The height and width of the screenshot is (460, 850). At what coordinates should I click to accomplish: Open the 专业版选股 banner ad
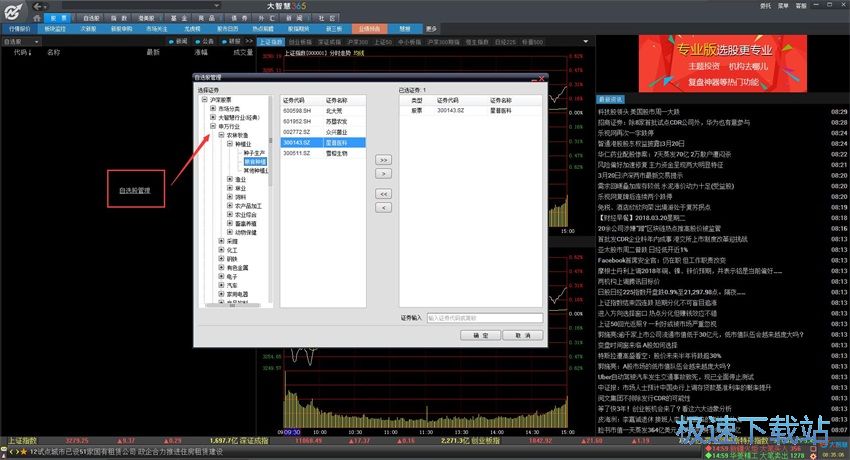[723, 63]
